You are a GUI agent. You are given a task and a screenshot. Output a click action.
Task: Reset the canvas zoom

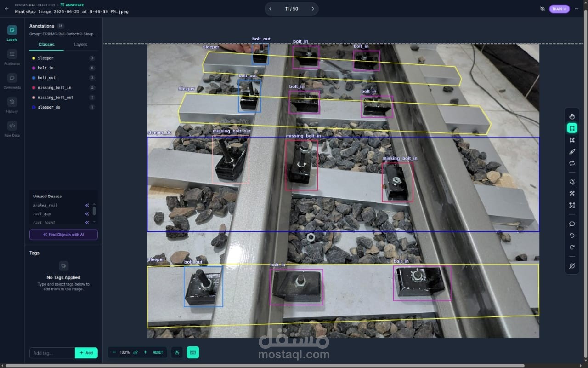point(158,352)
